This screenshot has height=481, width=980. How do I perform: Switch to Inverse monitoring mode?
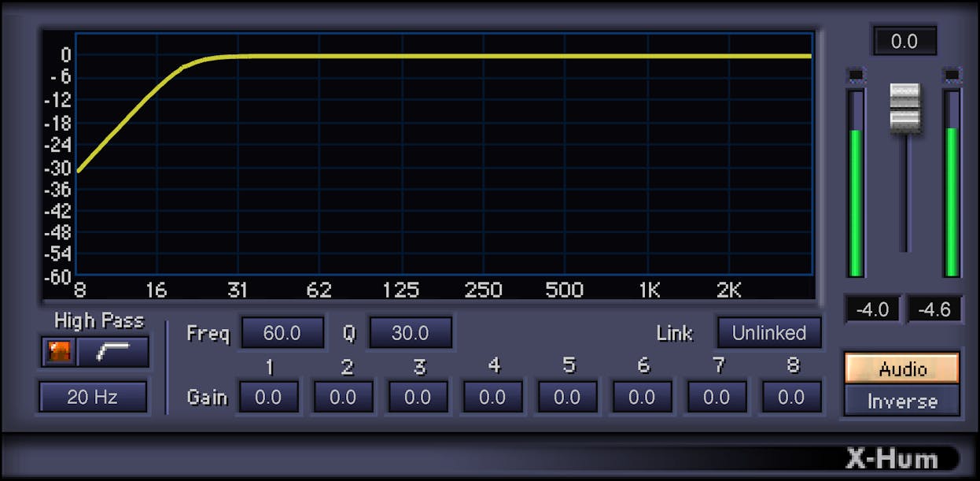[901, 401]
